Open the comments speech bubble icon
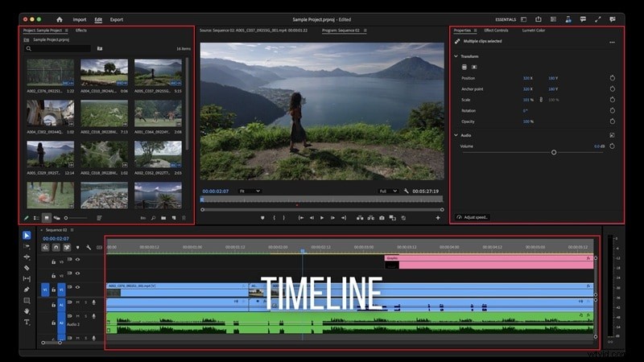This screenshot has height=362, width=644. click(x=583, y=19)
